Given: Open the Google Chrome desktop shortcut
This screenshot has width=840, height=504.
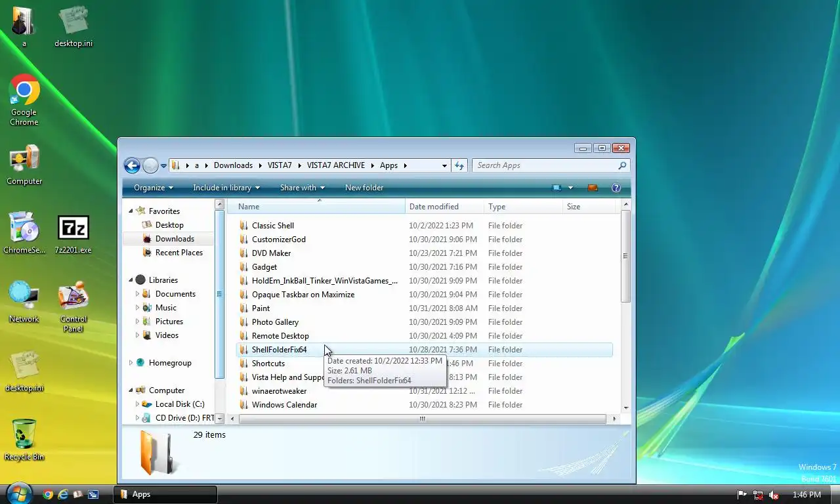Looking at the screenshot, I should click(24, 100).
